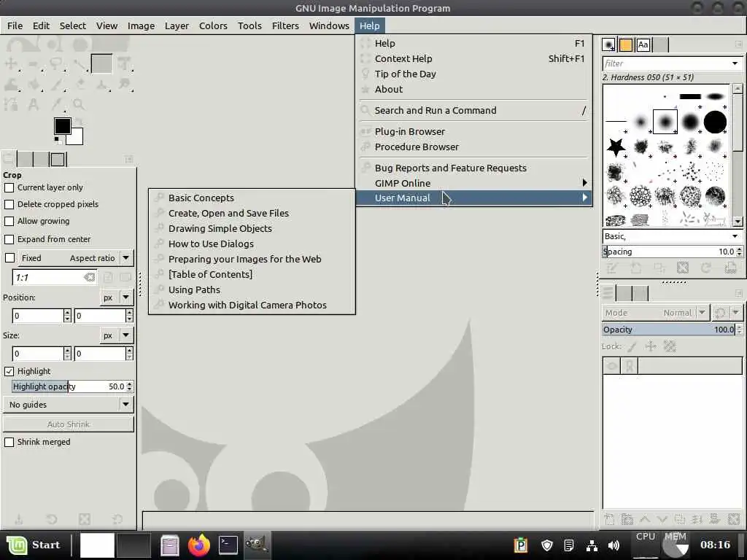Open GIMP from taskbar

[256, 545]
